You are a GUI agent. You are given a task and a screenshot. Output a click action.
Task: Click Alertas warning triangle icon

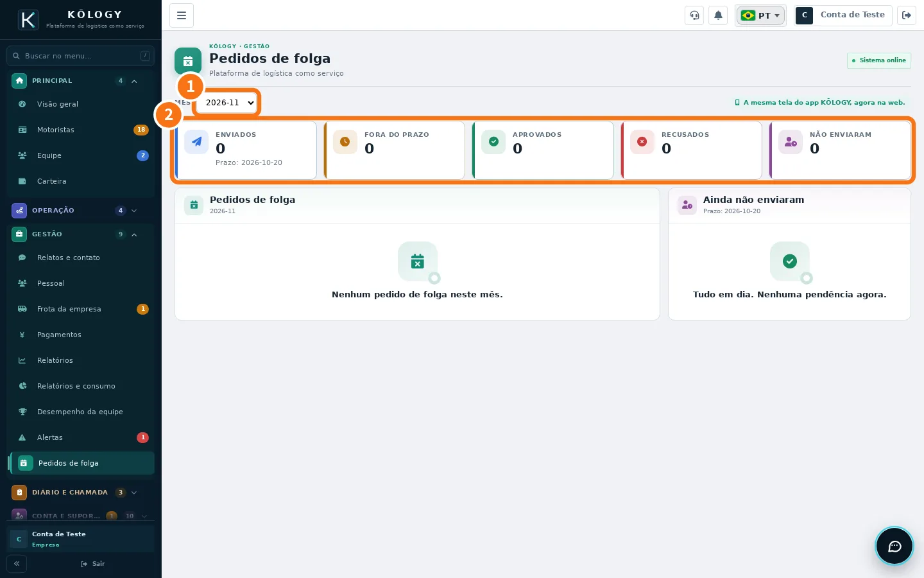click(x=22, y=437)
